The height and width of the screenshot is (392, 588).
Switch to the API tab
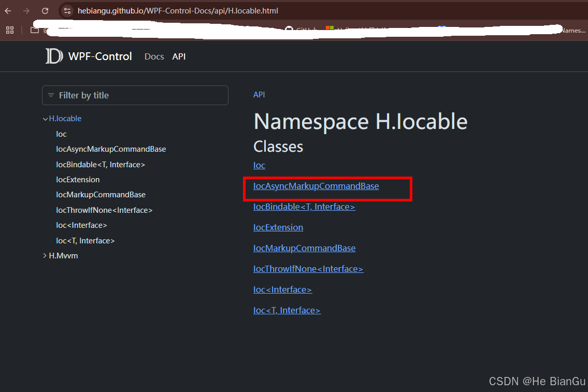point(179,56)
